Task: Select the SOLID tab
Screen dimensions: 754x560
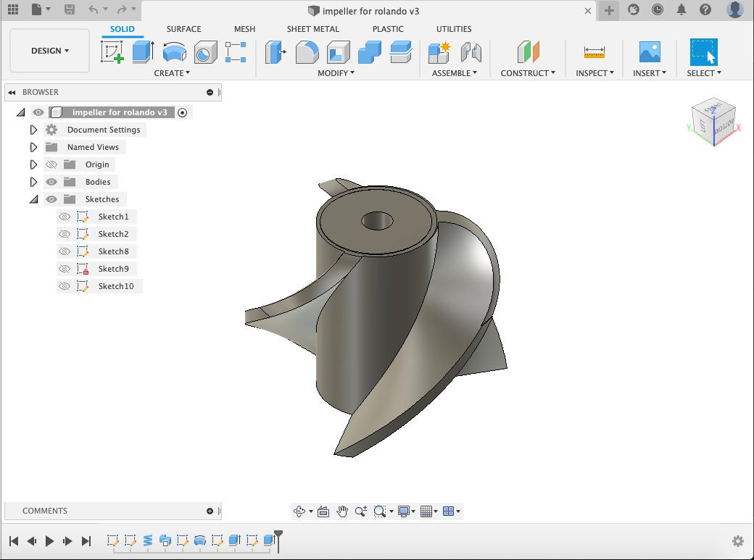Action: coord(122,29)
